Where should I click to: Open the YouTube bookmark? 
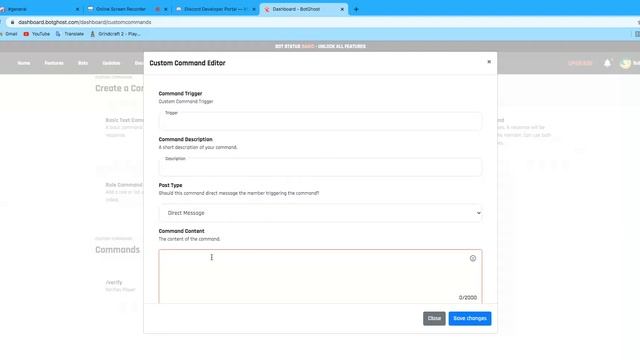pyautogui.click(x=37, y=34)
